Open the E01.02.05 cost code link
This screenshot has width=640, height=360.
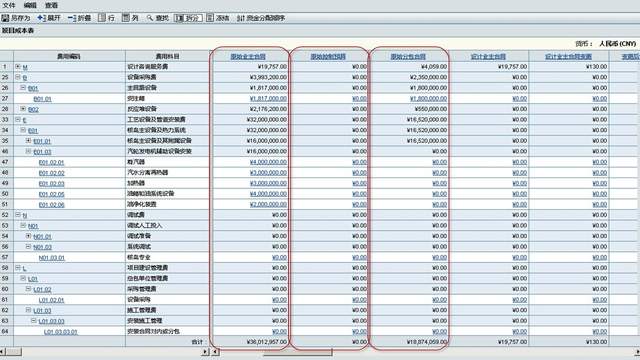pyautogui.click(x=51, y=194)
